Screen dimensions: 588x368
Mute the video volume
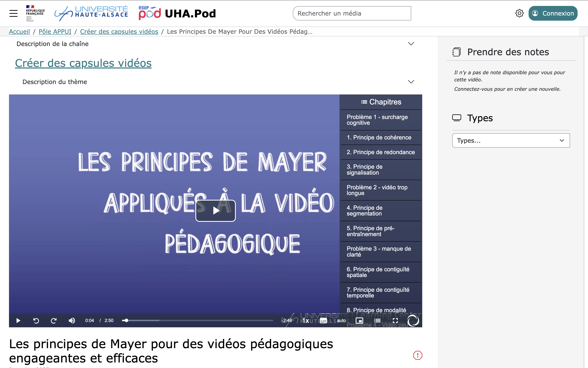pos(72,321)
